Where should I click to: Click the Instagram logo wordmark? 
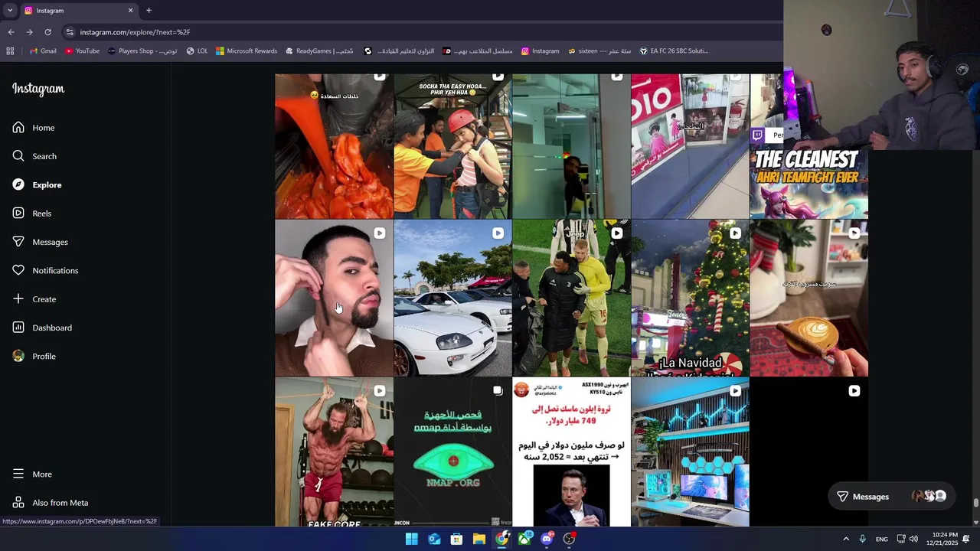coord(38,89)
